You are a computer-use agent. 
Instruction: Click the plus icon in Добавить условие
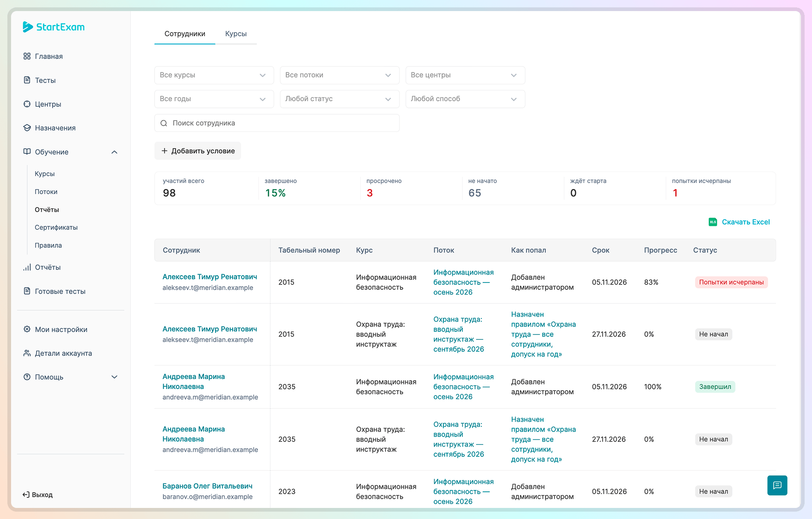164,151
